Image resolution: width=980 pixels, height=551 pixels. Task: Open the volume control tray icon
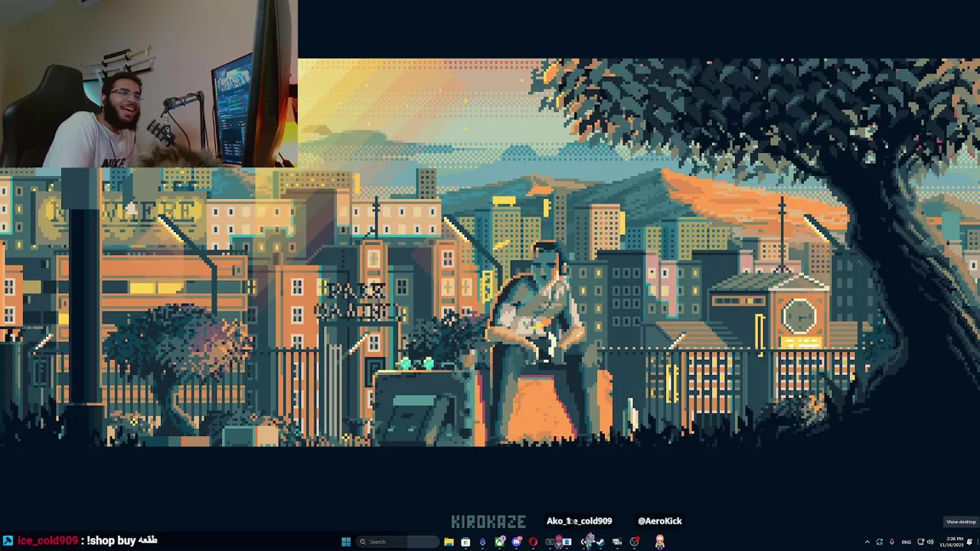[930, 542]
